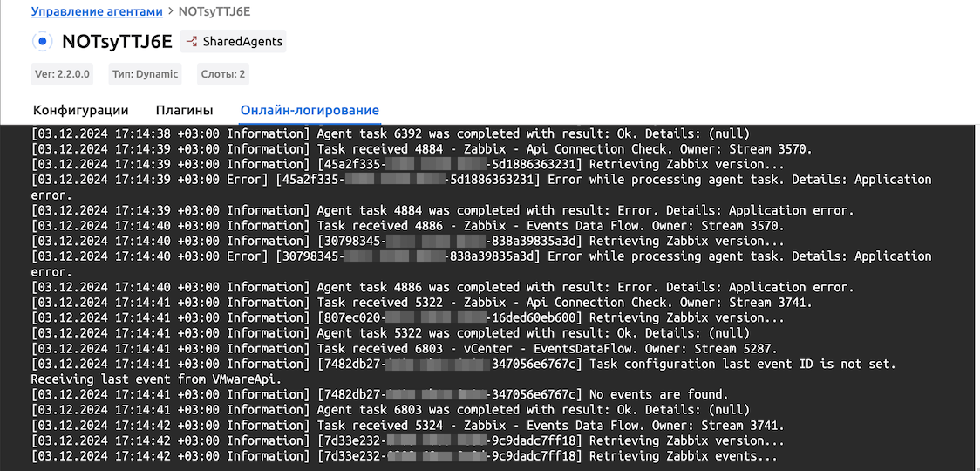Select the Task received 4884 log entry
Screen dimensions: 980x471
(x=421, y=149)
